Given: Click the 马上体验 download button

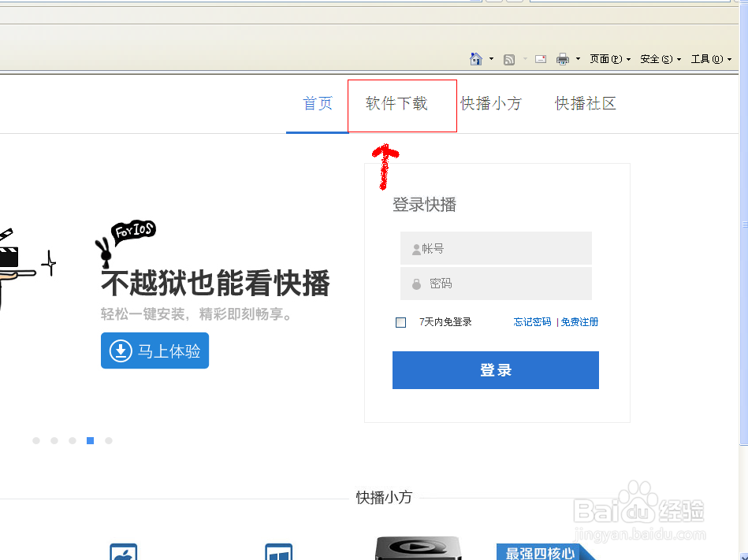Looking at the screenshot, I should click(155, 350).
